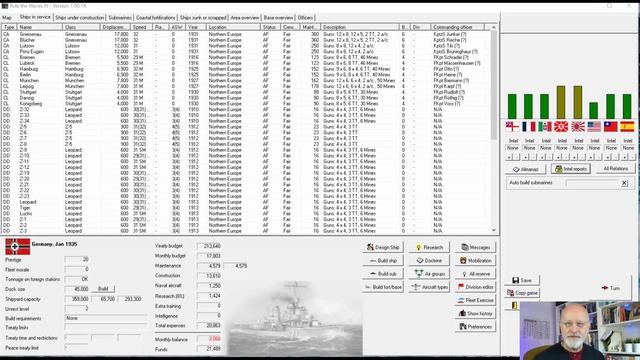The width and height of the screenshot is (640, 360).
Task: Open the Messages window
Action: pyautogui.click(x=476, y=247)
